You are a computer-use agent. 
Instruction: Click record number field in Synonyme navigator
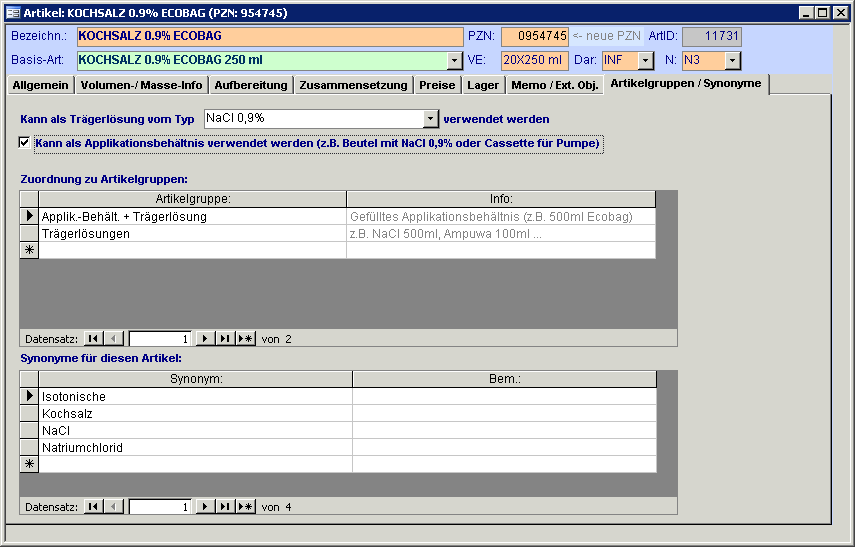(x=160, y=507)
